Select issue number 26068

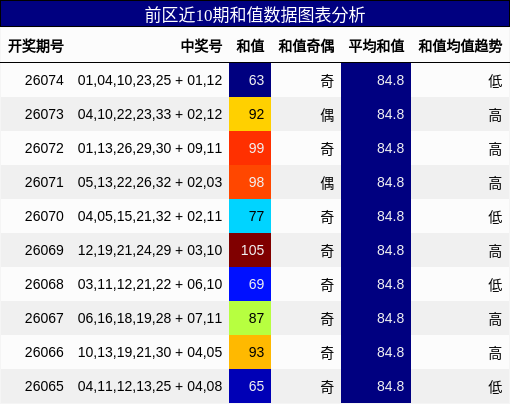(x=44, y=284)
